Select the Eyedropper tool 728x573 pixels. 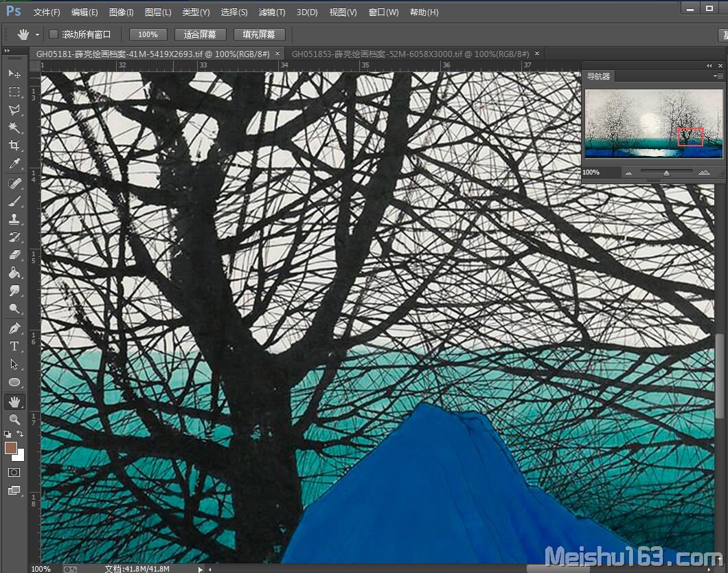14,164
